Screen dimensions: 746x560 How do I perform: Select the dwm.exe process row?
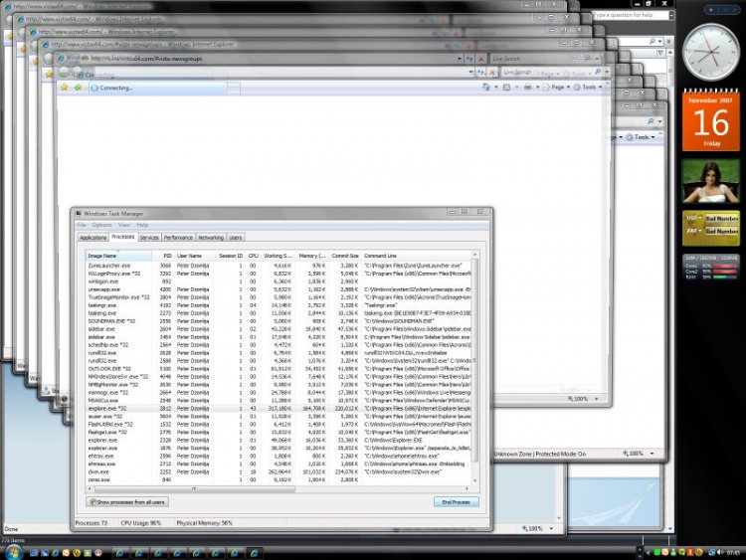279,472
